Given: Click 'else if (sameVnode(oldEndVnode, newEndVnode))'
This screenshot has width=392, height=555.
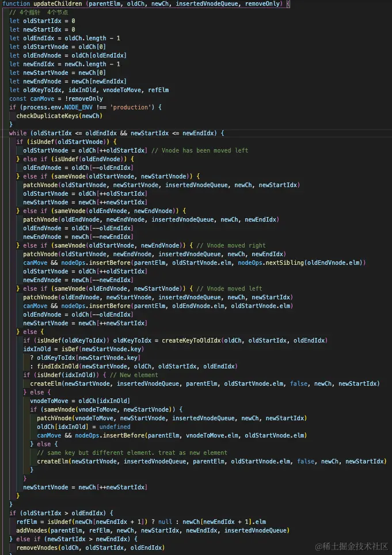Looking at the screenshot, I should pyautogui.click(x=101, y=211).
